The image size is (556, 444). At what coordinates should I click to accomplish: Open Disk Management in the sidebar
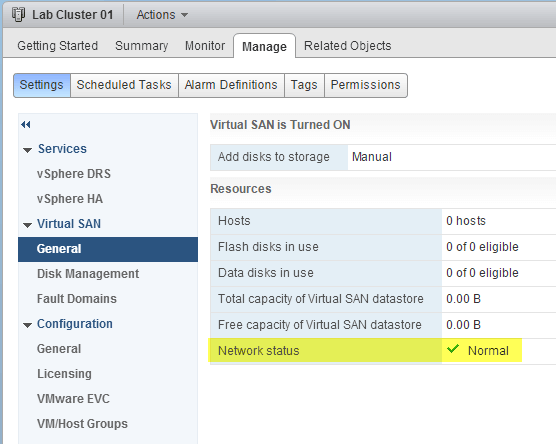pos(88,274)
